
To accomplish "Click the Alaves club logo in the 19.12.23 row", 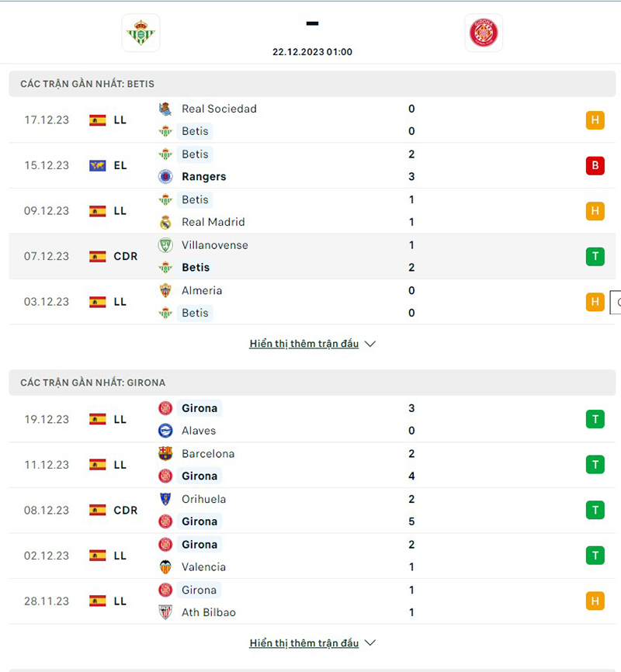I will click(166, 431).
